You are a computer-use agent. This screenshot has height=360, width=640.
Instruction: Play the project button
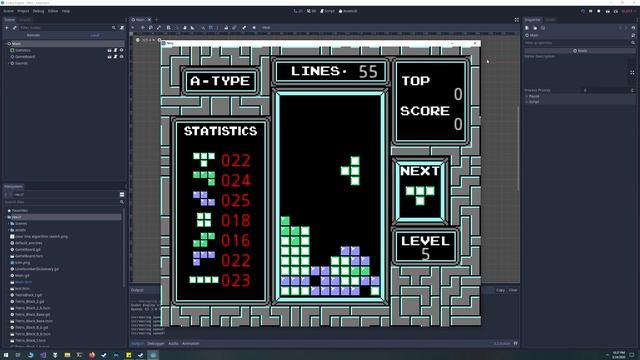[x=582, y=11]
